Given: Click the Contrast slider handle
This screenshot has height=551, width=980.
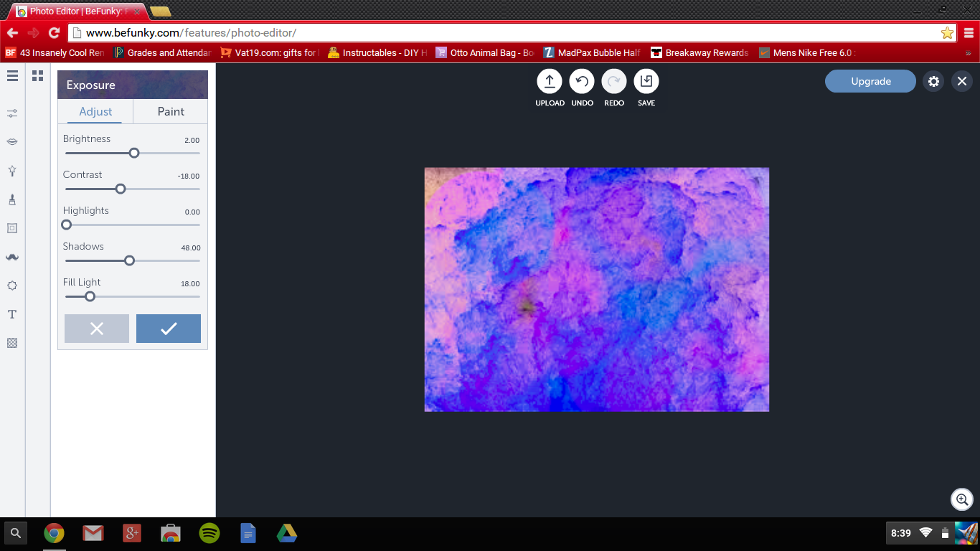Looking at the screenshot, I should point(121,189).
